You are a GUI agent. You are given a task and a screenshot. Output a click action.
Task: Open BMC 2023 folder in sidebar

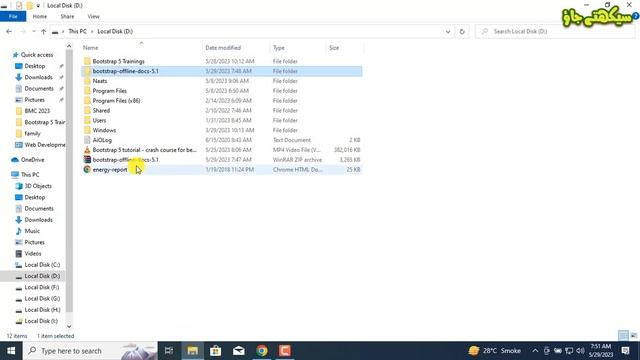pos(37,111)
